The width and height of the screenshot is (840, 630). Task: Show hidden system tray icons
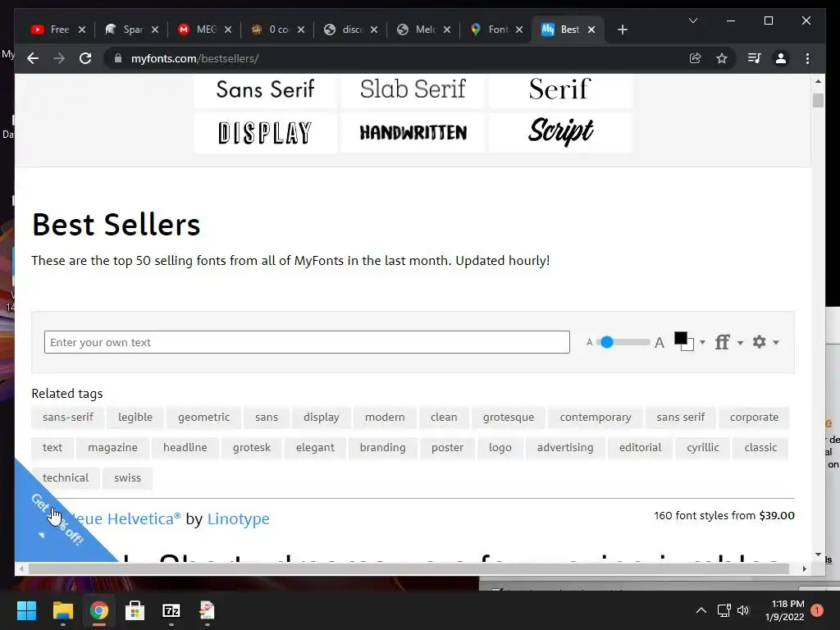[x=701, y=610]
